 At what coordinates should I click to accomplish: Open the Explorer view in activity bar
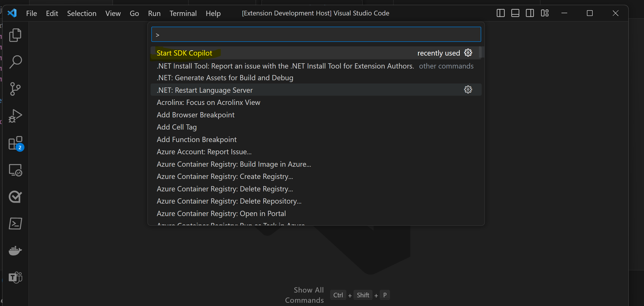(15, 35)
